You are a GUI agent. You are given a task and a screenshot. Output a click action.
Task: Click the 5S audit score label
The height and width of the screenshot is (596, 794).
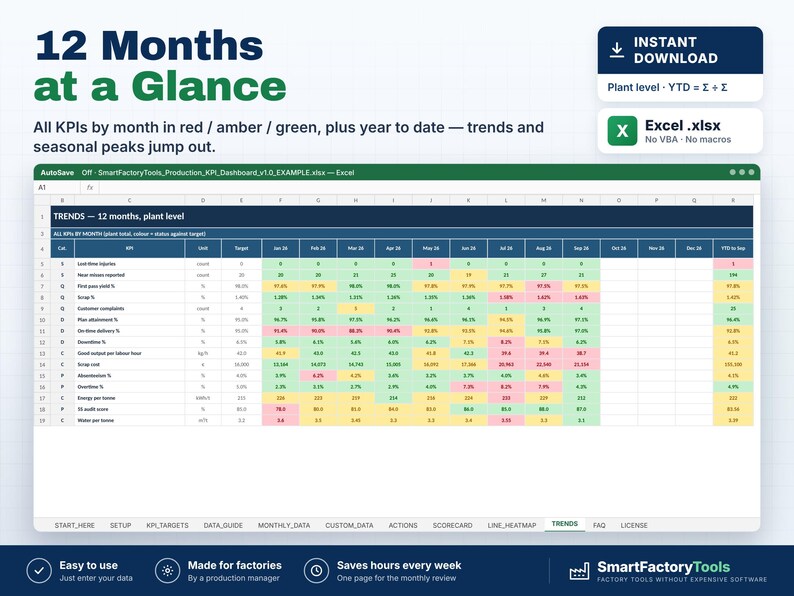pyautogui.click(x=93, y=409)
